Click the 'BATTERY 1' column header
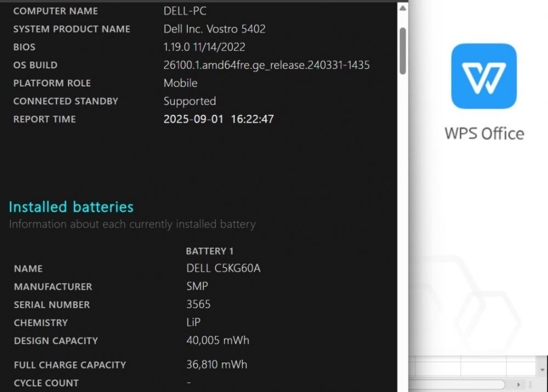The height and width of the screenshot is (392, 548). point(209,251)
